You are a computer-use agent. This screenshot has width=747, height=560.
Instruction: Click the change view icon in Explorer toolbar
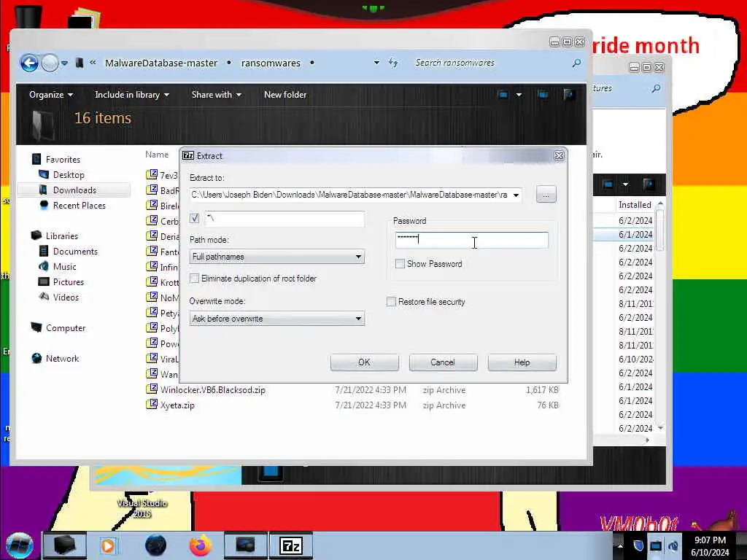point(503,95)
